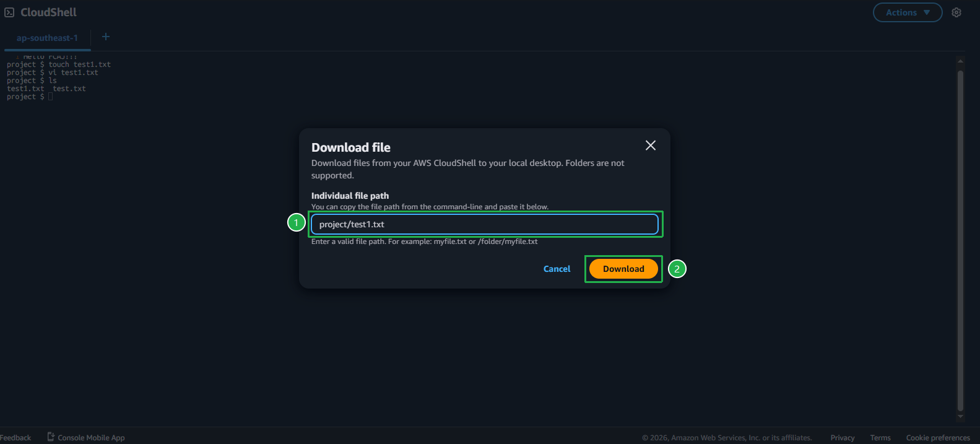Click the orange Download button
The width and height of the screenshot is (980, 444).
(623, 269)
